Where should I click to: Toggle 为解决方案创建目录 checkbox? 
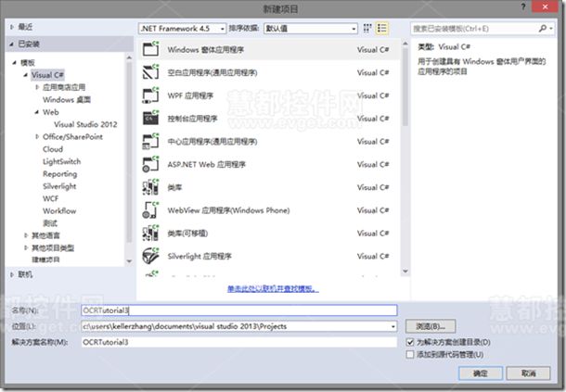[x=410, y=342]
